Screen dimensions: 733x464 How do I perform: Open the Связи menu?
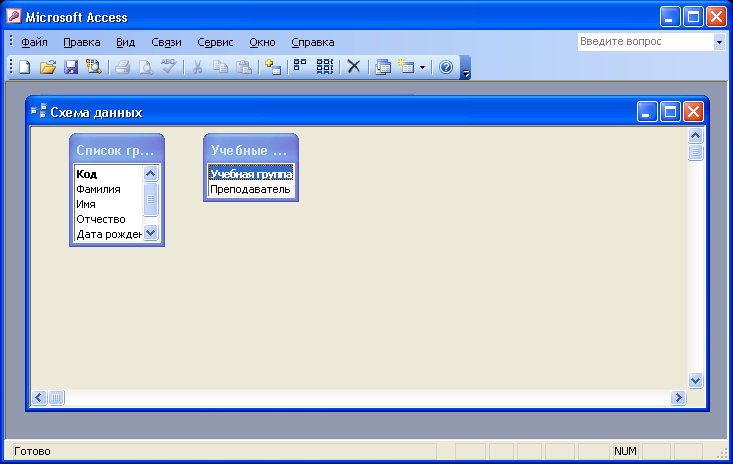coord(166,42)
